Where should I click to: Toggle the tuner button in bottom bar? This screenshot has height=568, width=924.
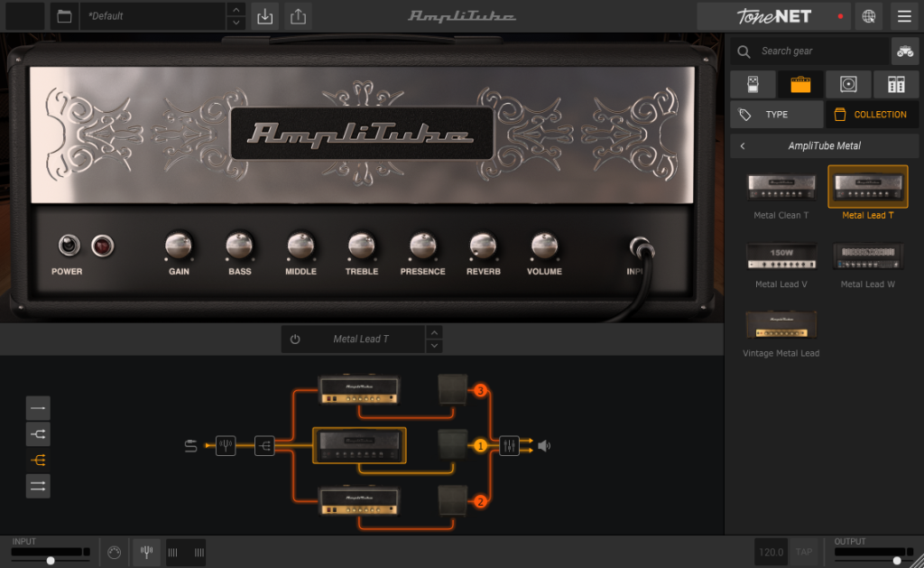point(145,552)
